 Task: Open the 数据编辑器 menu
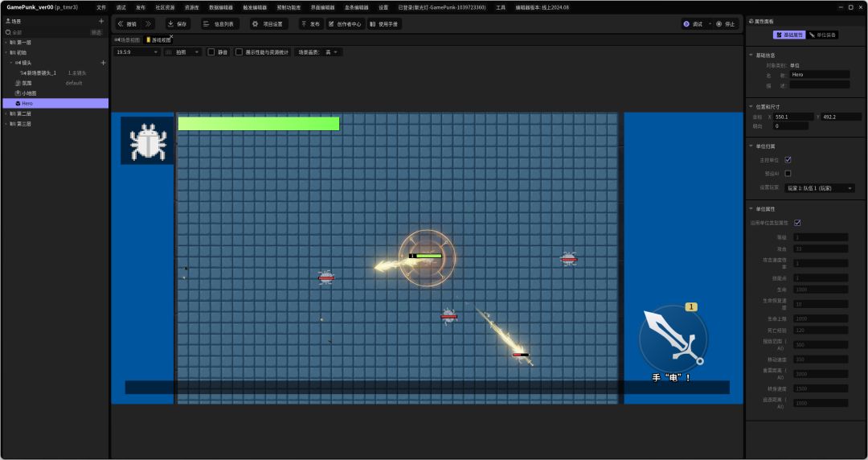[221, 8]
